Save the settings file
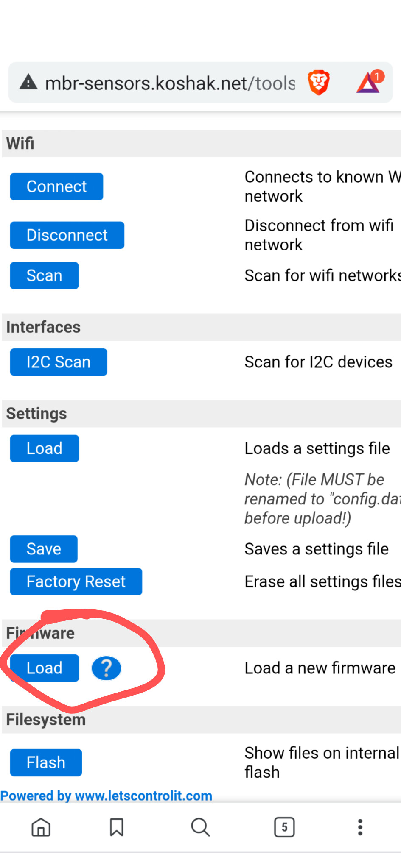 [44, 549]
